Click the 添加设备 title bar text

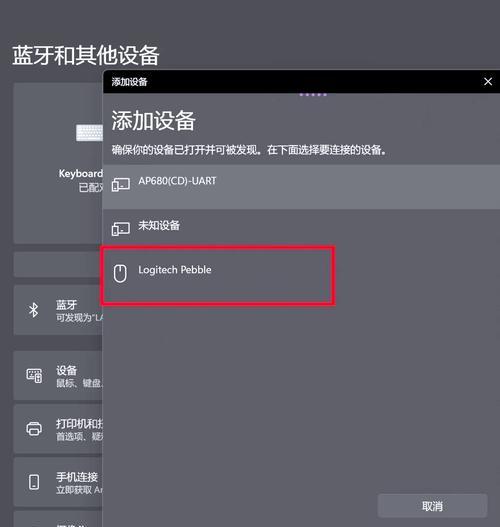point(129,82)
